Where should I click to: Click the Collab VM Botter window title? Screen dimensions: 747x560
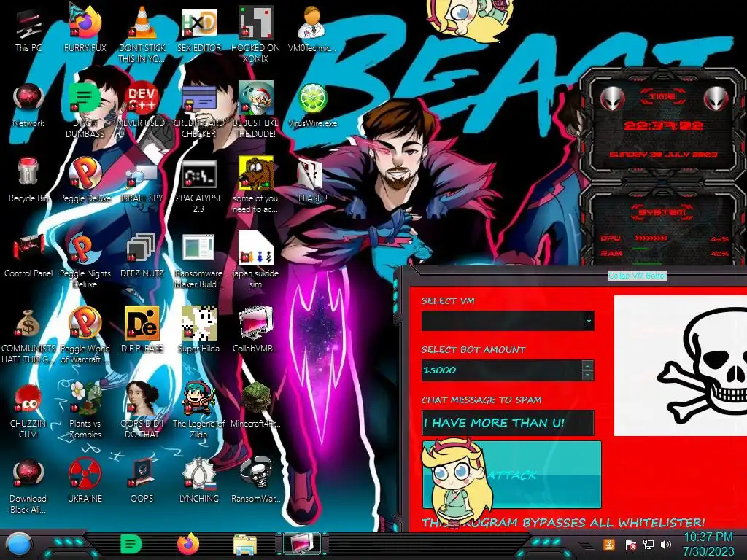tap(638, 276)
